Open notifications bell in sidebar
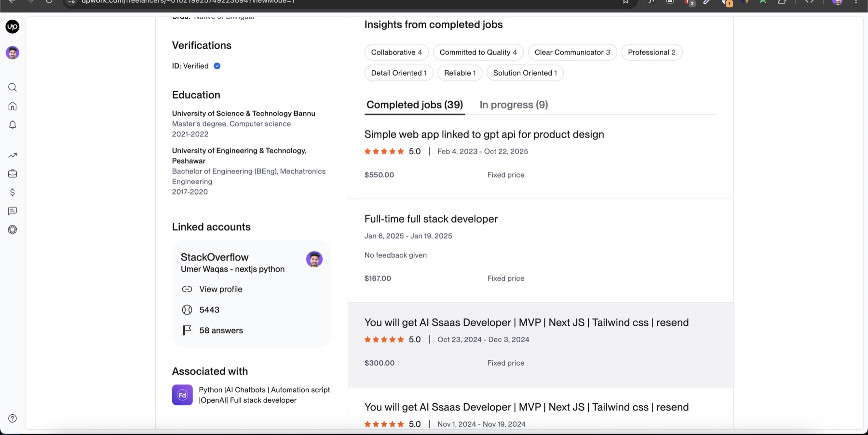This screenshot has height=435, width=868. 13,125
